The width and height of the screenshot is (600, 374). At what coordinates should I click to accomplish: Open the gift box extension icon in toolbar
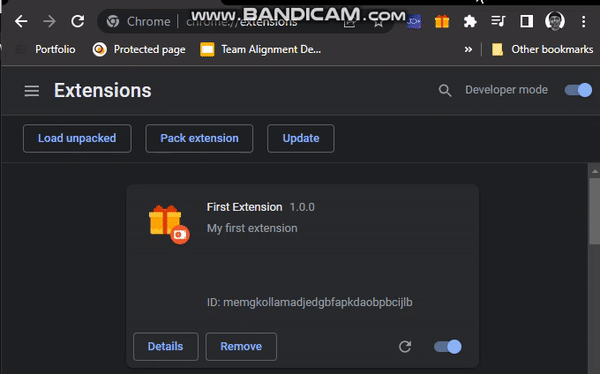442,21
